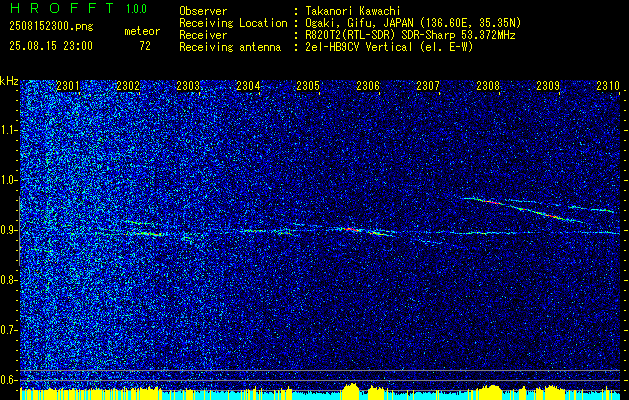Screen dimensions: 629x400
Task: Click the 0.8 kHz axis label
Action: (9, 280)
